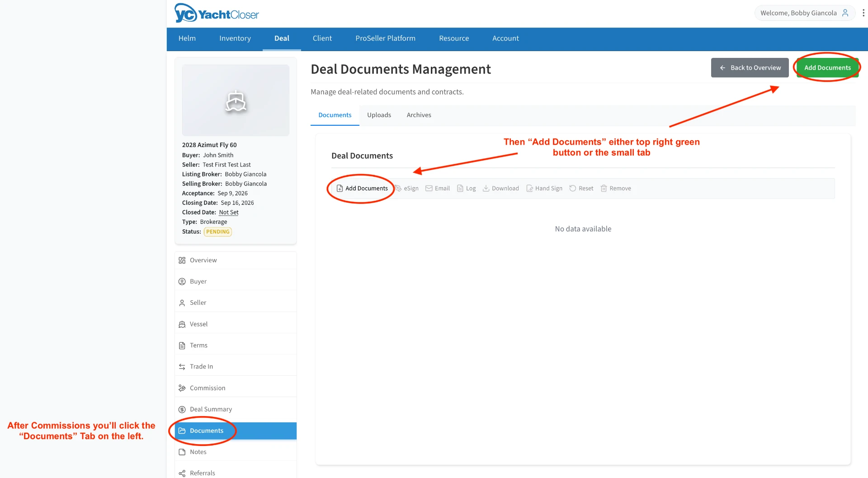Open the Overview sidebar item
The height and width of the screenshot is (478, 868).
(x=236, y=260)
